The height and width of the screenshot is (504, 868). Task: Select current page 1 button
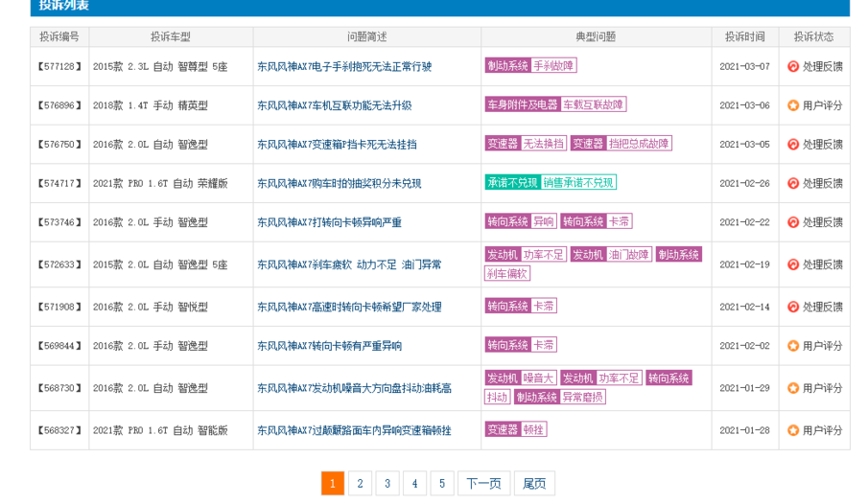tap(333, 484)
